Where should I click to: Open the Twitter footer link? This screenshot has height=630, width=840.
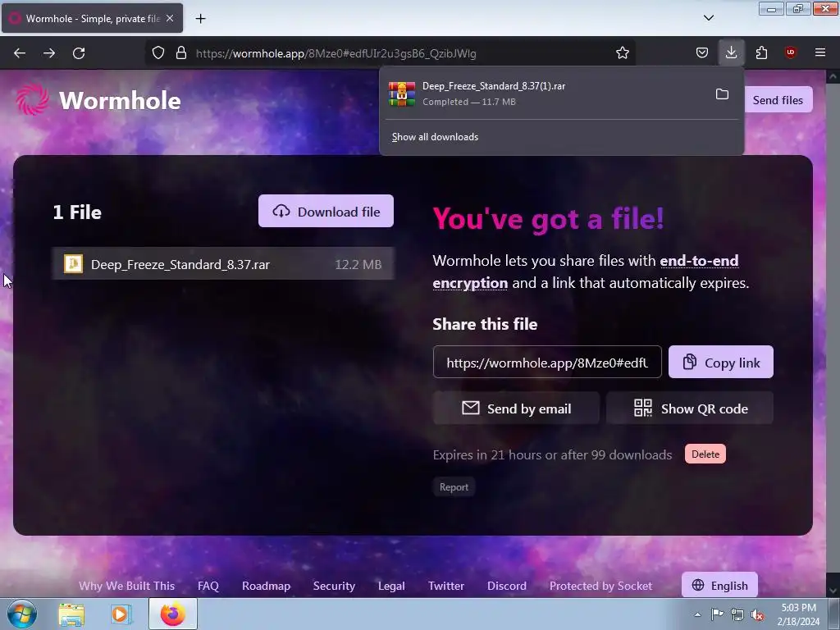446,586
